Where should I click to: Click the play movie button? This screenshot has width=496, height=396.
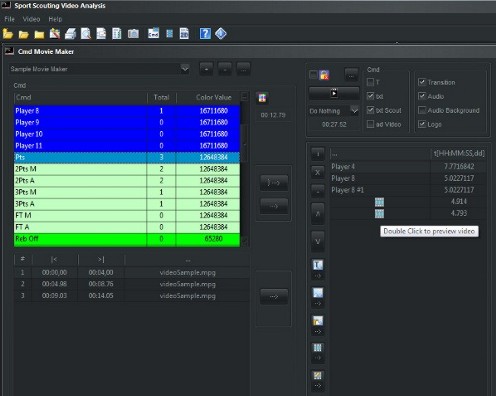point(334,93)
